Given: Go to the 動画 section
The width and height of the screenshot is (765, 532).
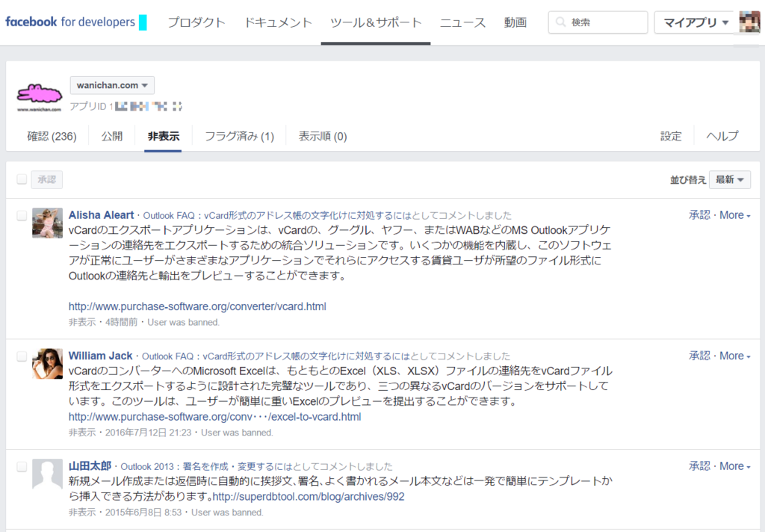Looking at the screenshot, I should pos(515,22).
